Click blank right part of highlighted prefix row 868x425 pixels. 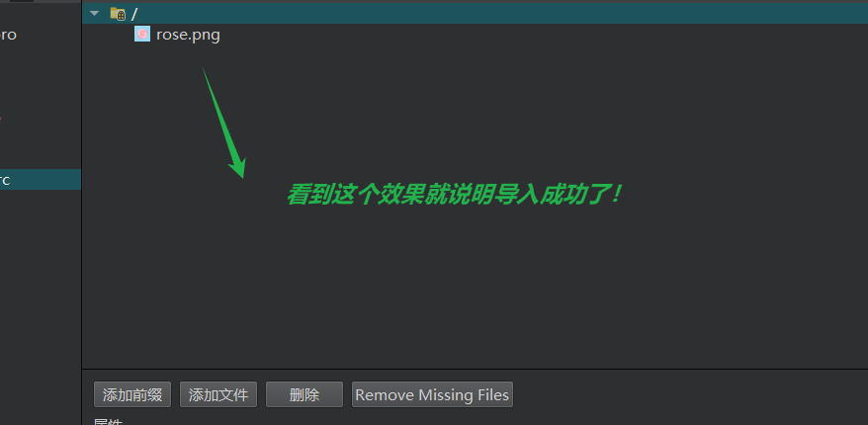pyautogui.click(x=554, y=14)
